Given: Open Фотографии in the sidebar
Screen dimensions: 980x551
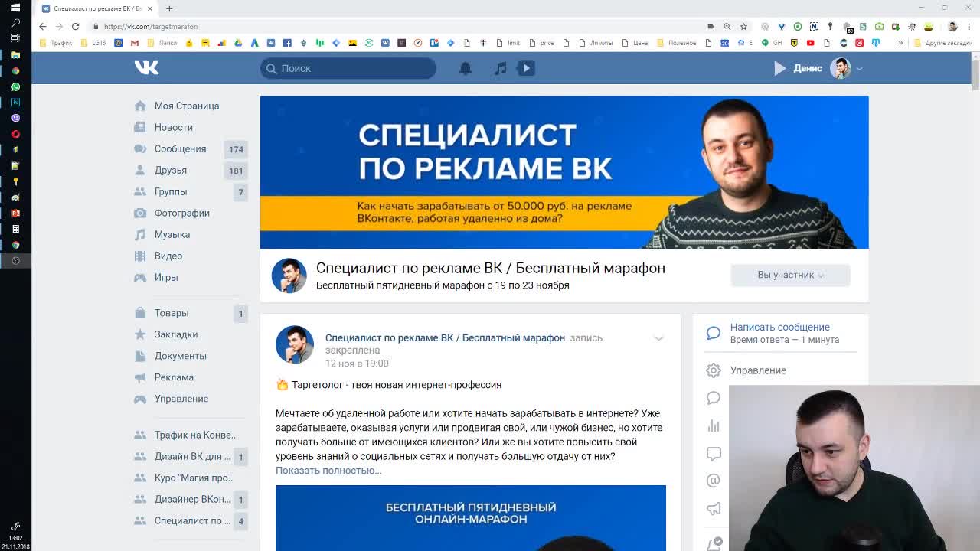Looking at the screenshot, I should click(x=182, y=213).
